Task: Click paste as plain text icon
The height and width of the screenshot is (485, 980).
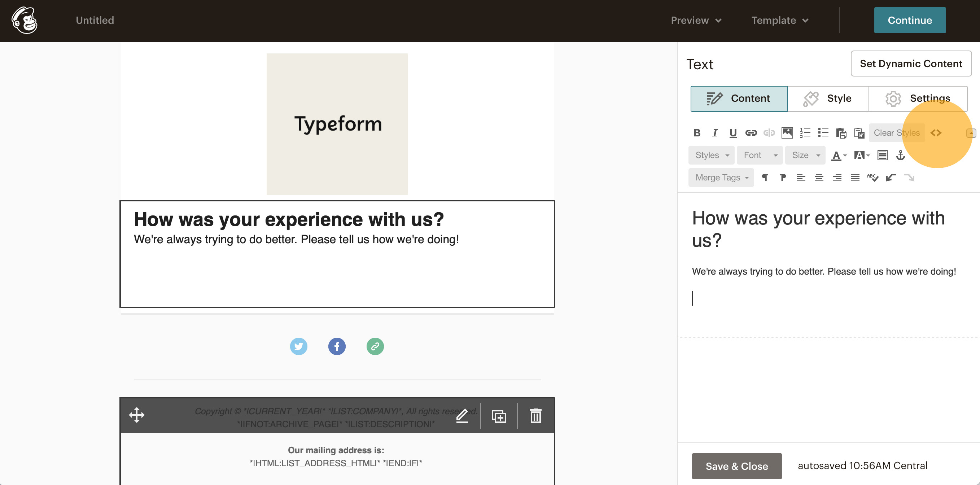Action: [841, 133]
